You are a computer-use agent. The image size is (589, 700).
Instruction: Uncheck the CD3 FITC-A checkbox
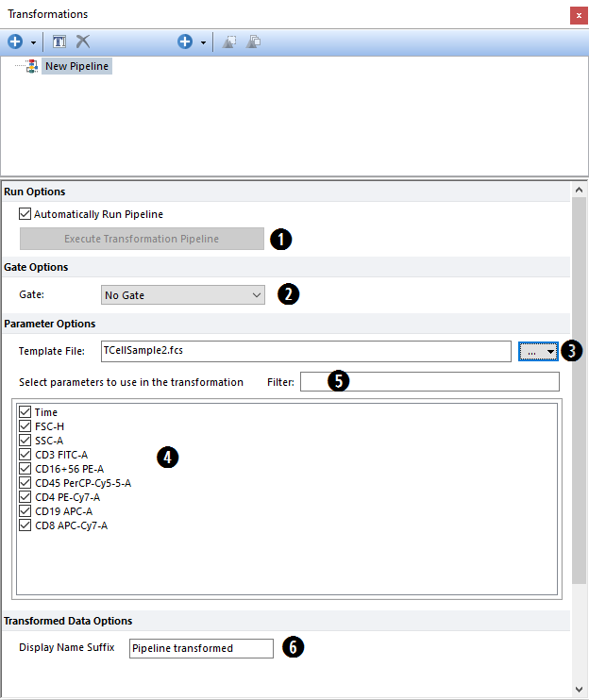[25, 455]
